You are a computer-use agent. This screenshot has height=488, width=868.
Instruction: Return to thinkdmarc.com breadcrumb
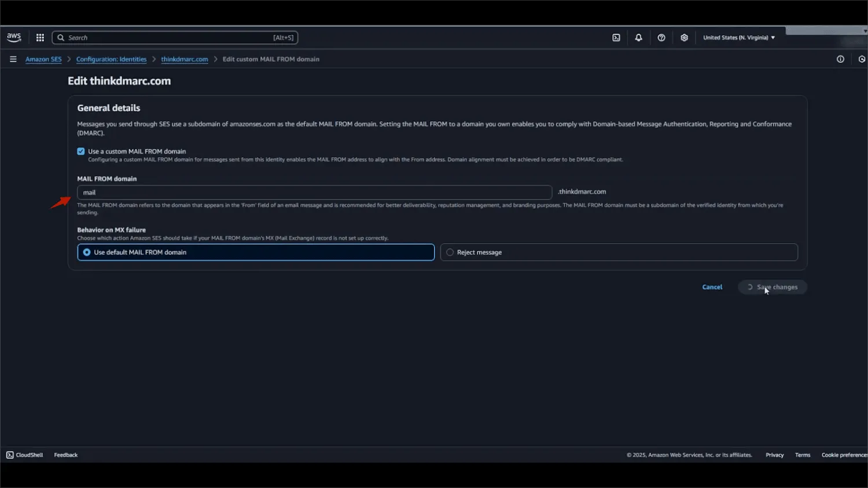[185, 59]
